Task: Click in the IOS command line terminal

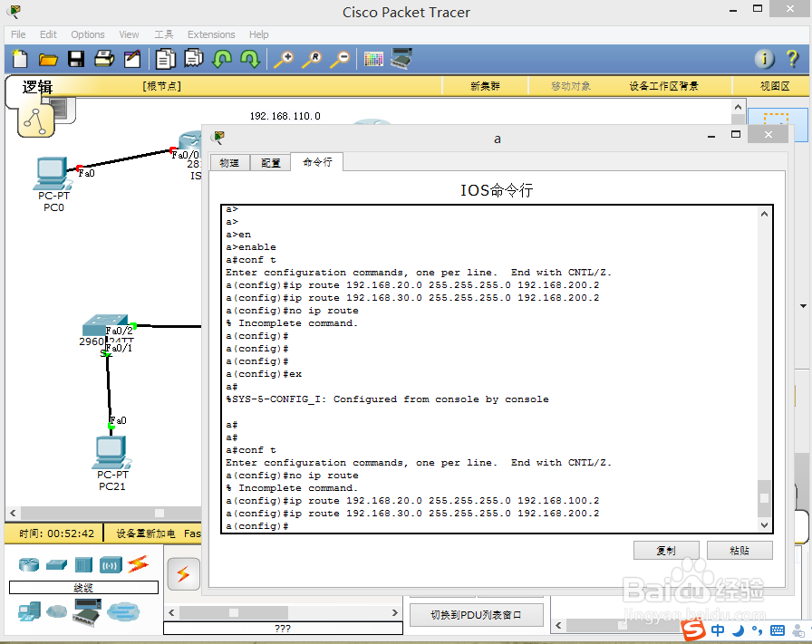Action: click(x=490, y=368)
